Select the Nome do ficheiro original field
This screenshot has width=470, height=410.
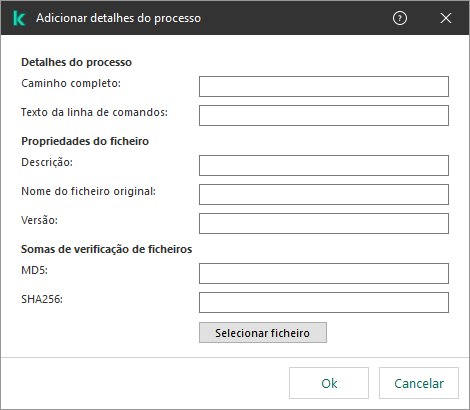point(324,194)
